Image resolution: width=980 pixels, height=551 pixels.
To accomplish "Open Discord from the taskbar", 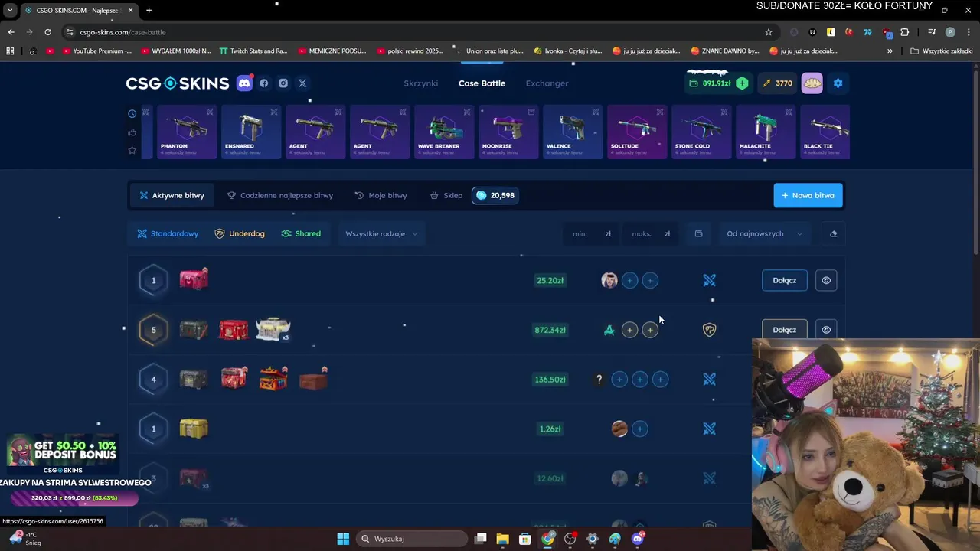I will click(x=638, y=539).
